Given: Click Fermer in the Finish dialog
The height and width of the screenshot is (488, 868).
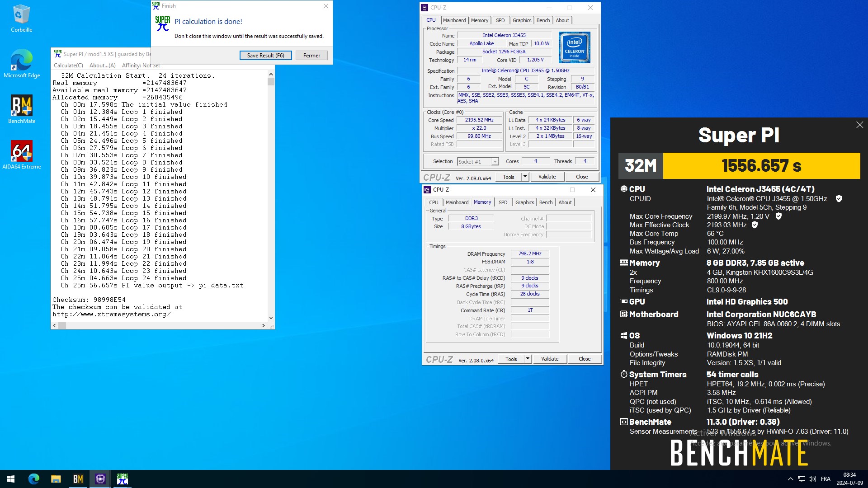Looking at the screenshot, I should [x=311, y=56].
